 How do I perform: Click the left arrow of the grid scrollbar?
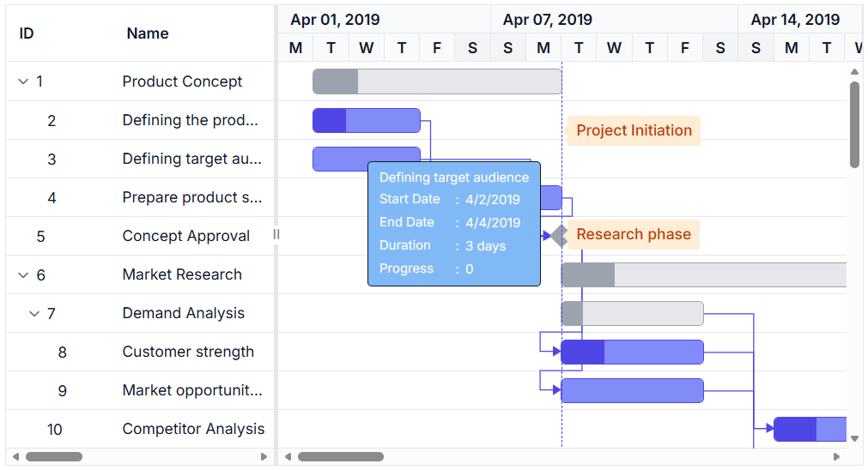(x=15, y=457)
